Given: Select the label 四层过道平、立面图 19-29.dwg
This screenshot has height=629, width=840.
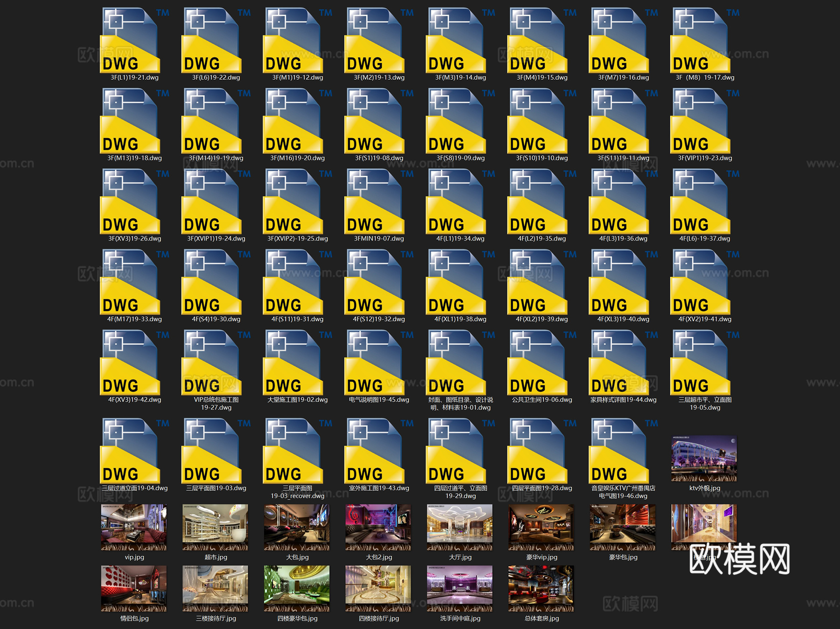Looking at the screenshot, I should [461, 492].
